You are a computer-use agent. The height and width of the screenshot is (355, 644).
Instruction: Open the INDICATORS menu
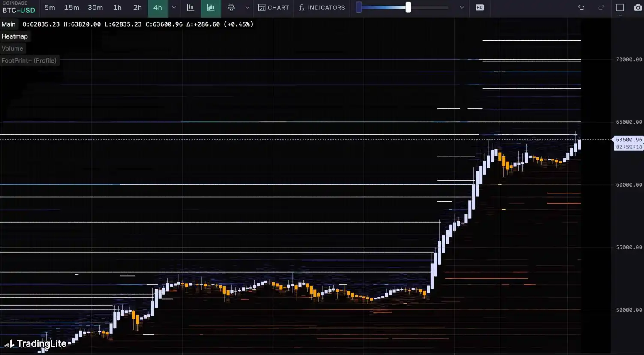point(322,8)
